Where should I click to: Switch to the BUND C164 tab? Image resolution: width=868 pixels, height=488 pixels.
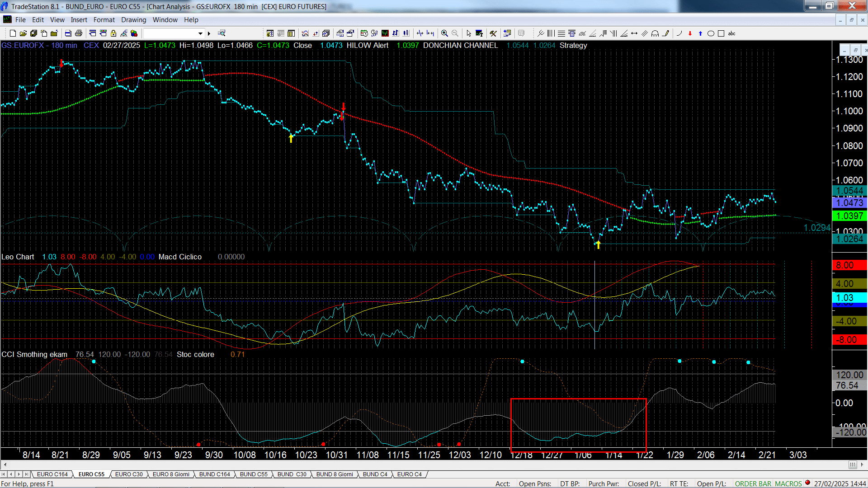[x=215, y=474]
